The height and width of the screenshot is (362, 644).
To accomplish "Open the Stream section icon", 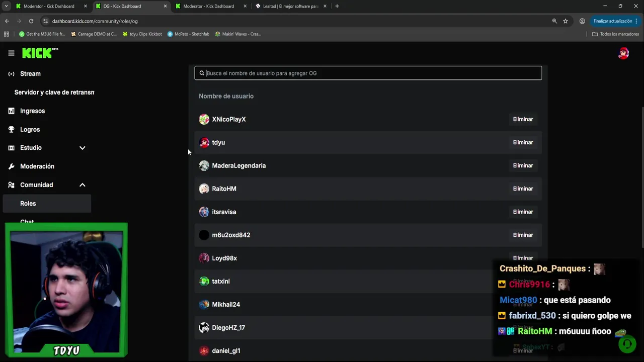I will point(12,74).
